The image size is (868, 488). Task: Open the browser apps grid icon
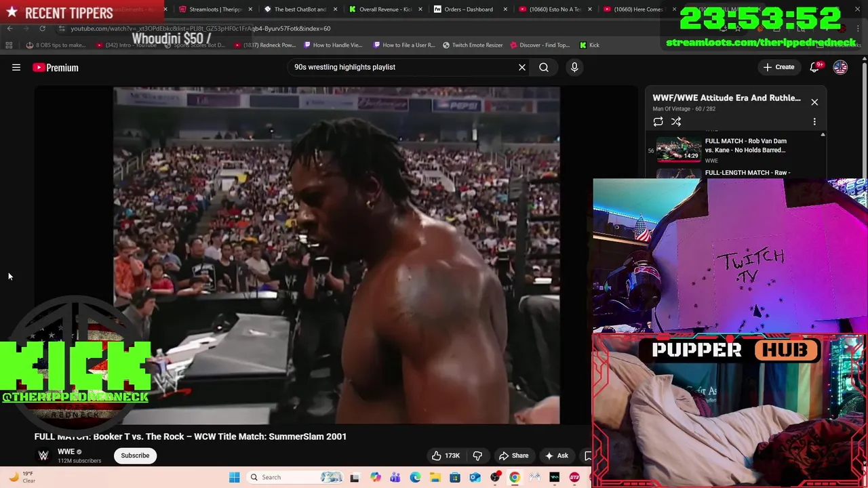9,45
